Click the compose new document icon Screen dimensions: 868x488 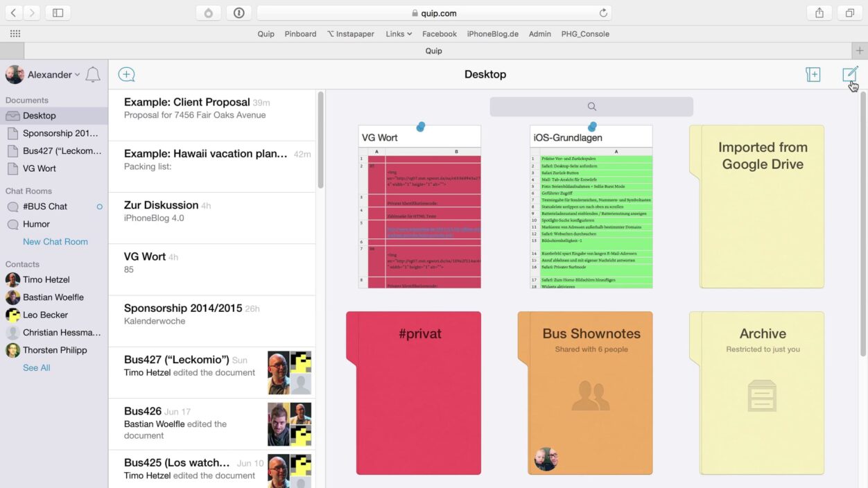click(x=849, y=74)
